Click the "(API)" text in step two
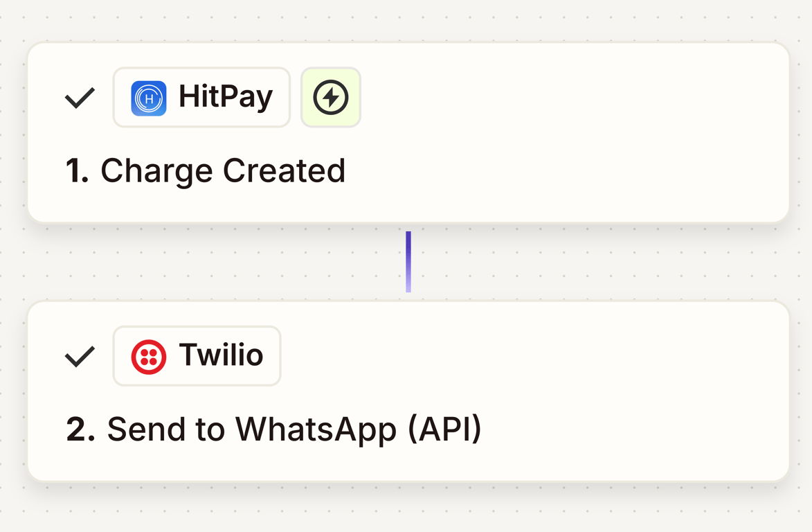The height and width of the screenshot is (532, 812). click(x=444, y=429)
